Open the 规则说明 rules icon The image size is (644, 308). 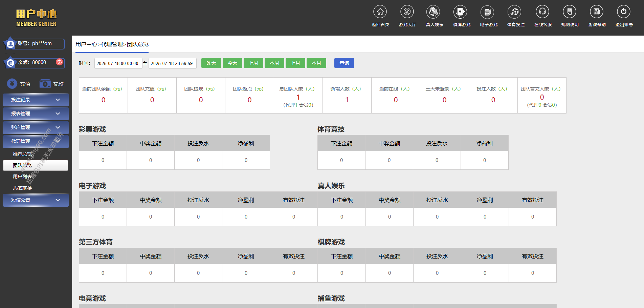click(x=570, y=12)
